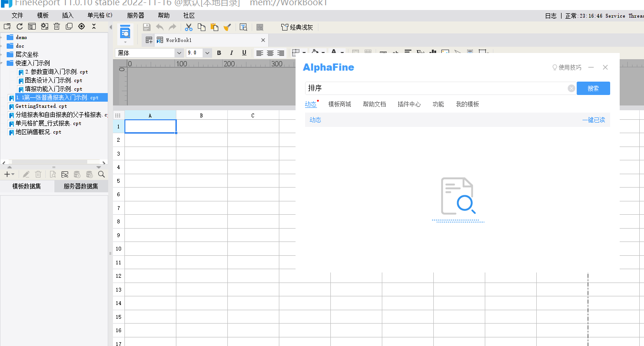Open the add dataset plus dropdown

point(9,175)
